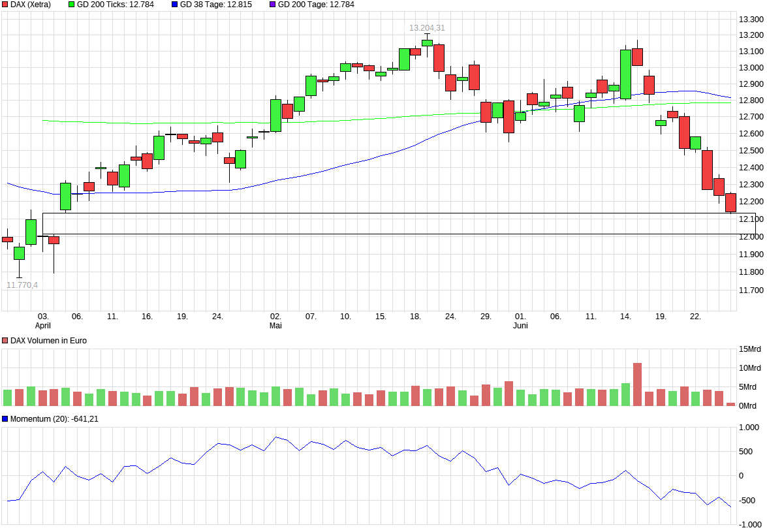Click the 12.500 price axis label
Image resolution: width=767 pixels, height=532 pixels.
point(751,151)
